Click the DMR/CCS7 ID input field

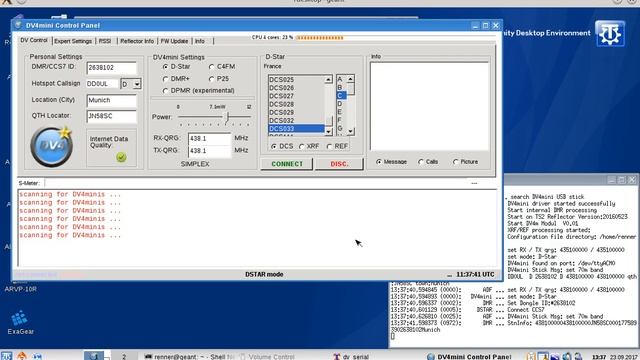coord(111,68)
